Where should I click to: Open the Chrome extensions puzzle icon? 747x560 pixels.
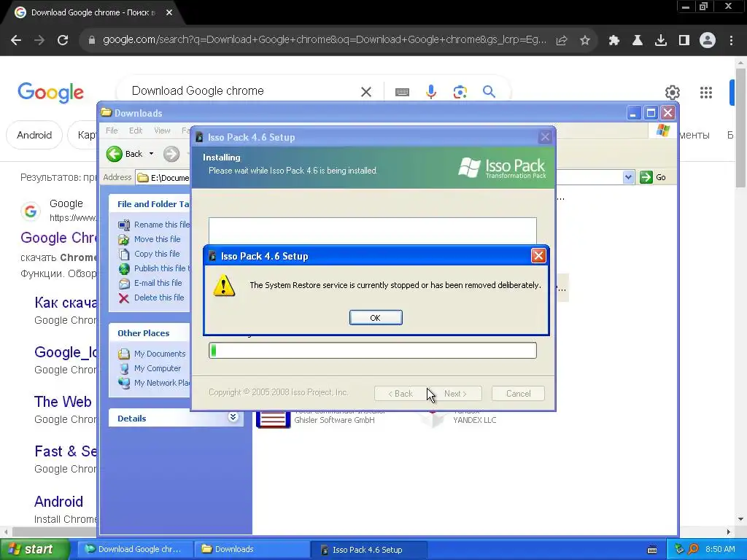point(614,41)
